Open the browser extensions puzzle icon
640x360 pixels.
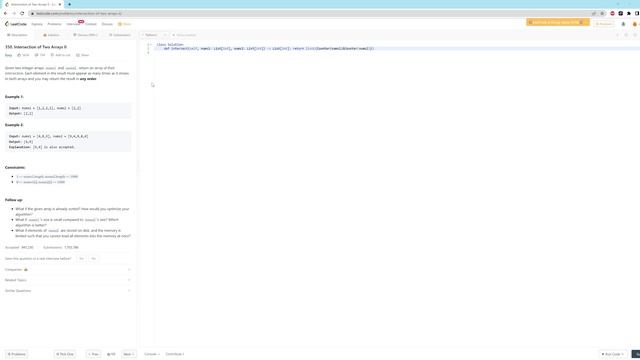tap(629, 13)
